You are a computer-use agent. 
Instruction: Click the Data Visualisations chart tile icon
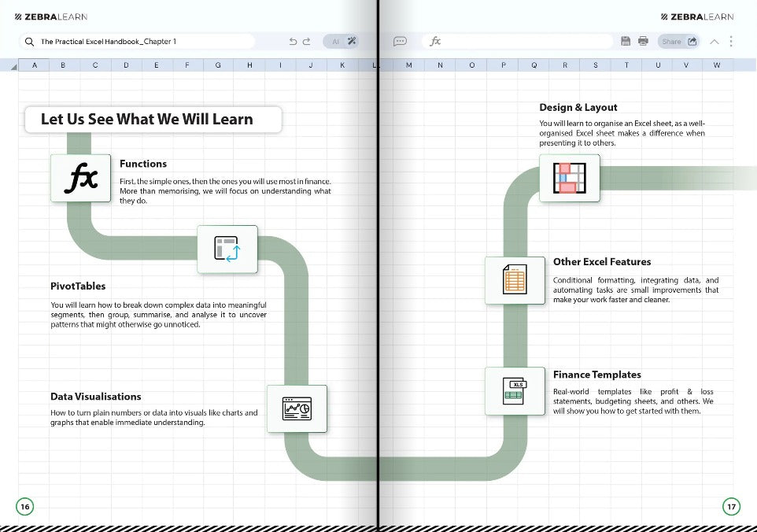click(x=297, y=408)
